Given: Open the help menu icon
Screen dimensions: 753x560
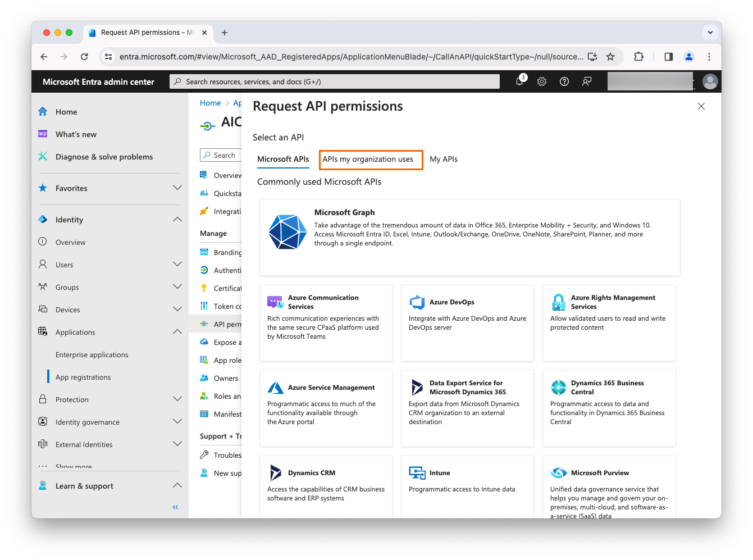Looking at the screenshot, I should point(564,81).
